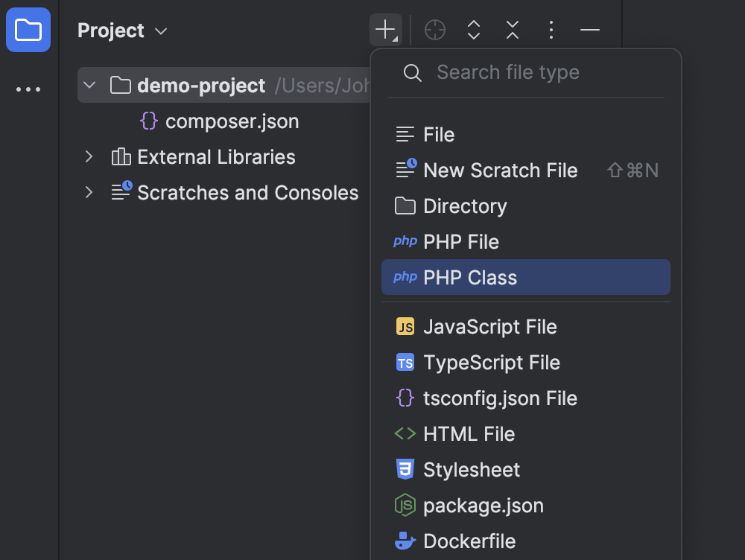This screenshot has width=745, height=560.
Task: Click the Hide Project panel icon
Action: (x=589, y=30)
